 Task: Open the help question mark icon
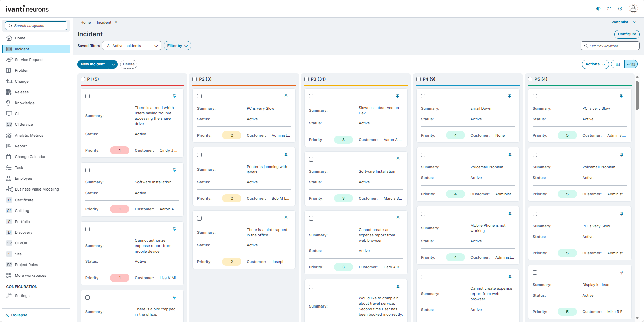click(620, 9)
